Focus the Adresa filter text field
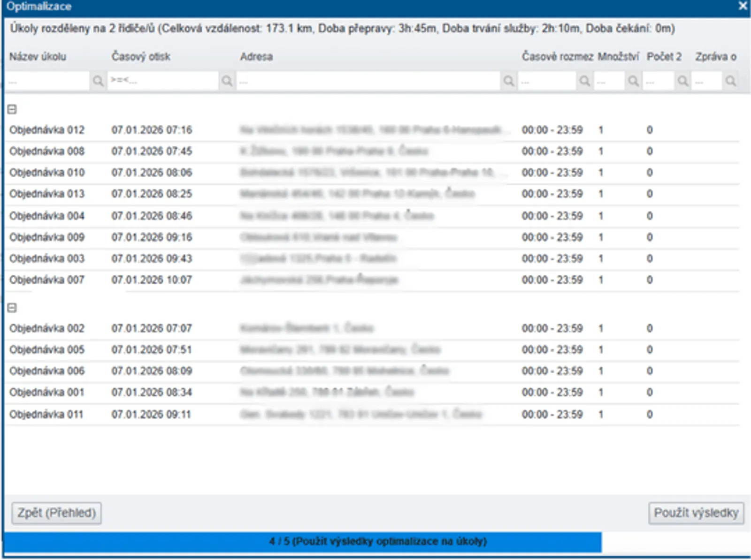Viewport: 751px width, 560px height. point(368,81)
